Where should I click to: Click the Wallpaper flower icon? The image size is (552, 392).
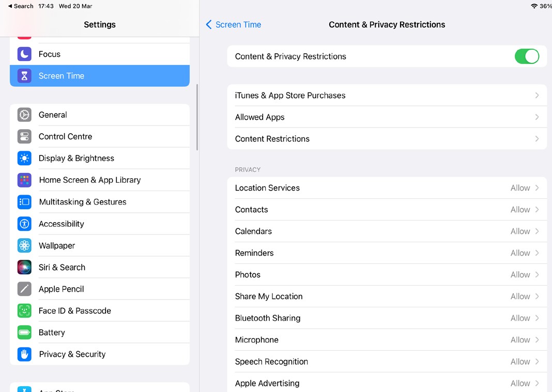click(x=24, y=246)
